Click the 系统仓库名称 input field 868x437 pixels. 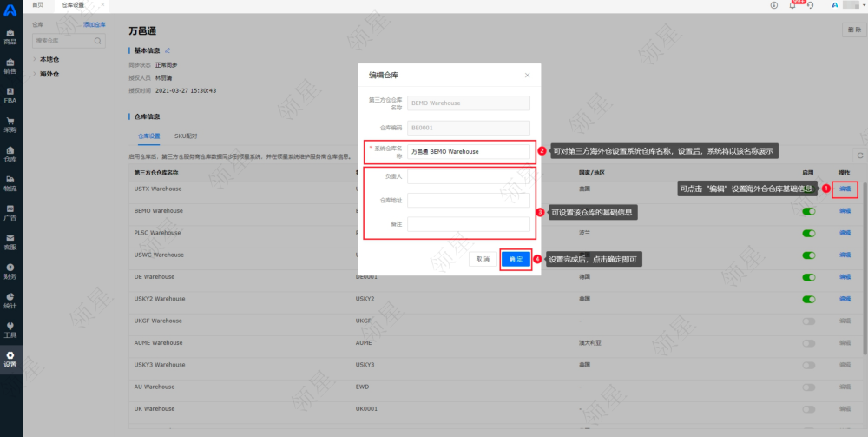(468, 151)
